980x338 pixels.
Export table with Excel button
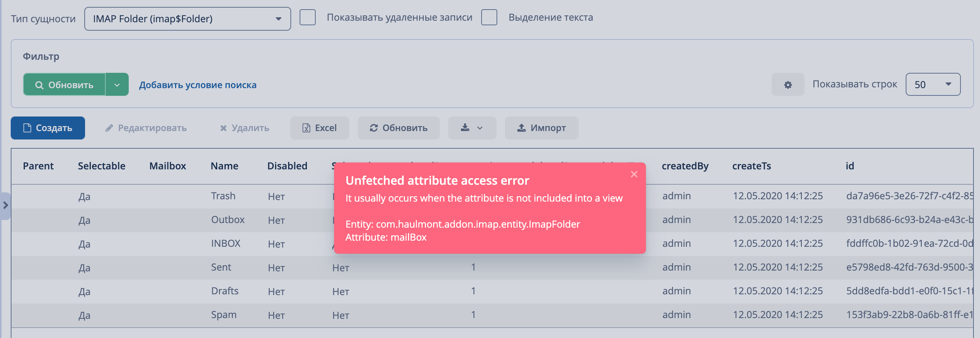tap(320, 128)
